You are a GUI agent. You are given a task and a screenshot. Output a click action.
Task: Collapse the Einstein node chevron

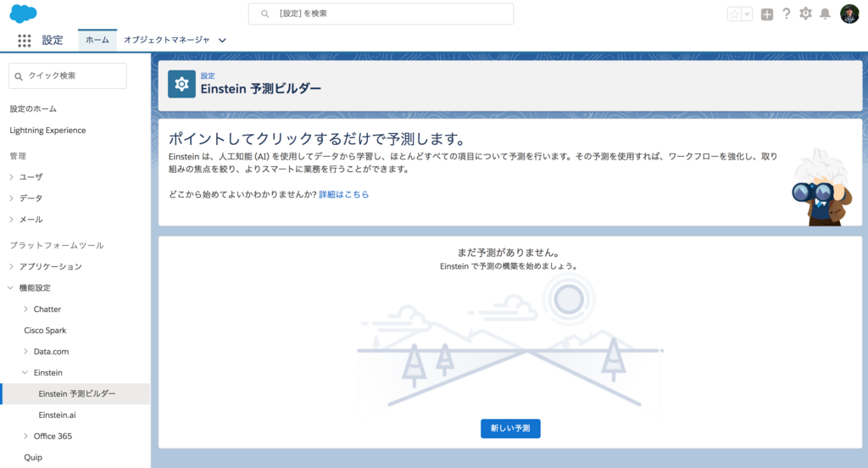tap(25, 372)
